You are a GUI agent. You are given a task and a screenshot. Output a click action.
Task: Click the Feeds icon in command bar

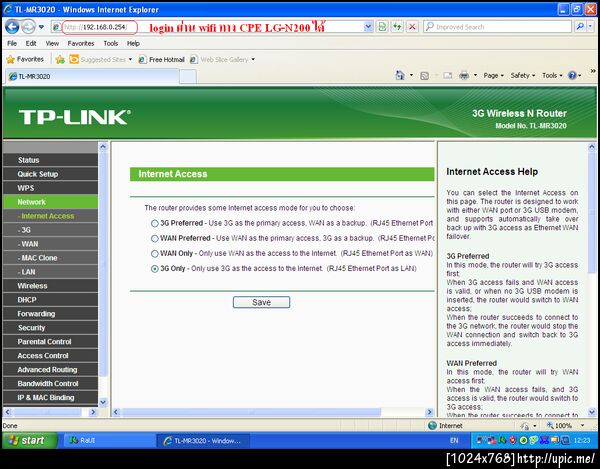click(424, 76)
